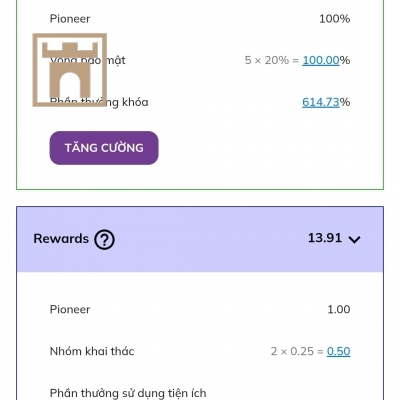This screenshot has width=400, height=400.
Task: Click the Pioneer label under Rewards
Action: 70,310
